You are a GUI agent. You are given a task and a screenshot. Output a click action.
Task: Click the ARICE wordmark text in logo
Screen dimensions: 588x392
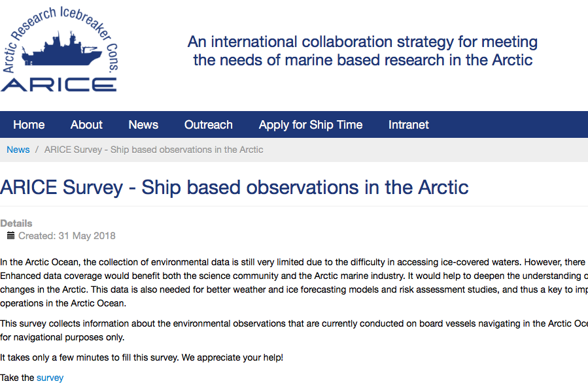[59, 85]
